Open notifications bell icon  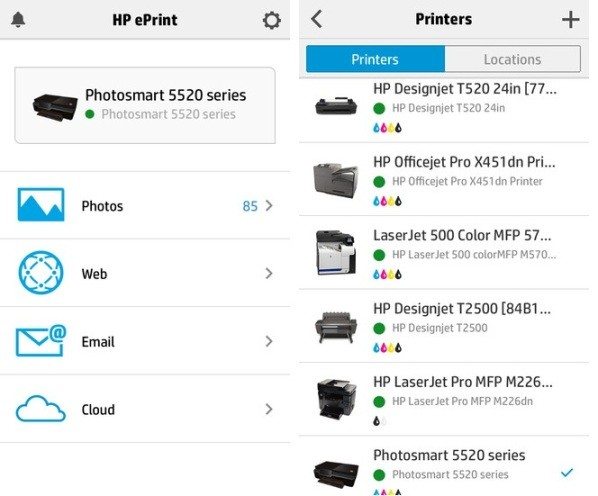18,19
